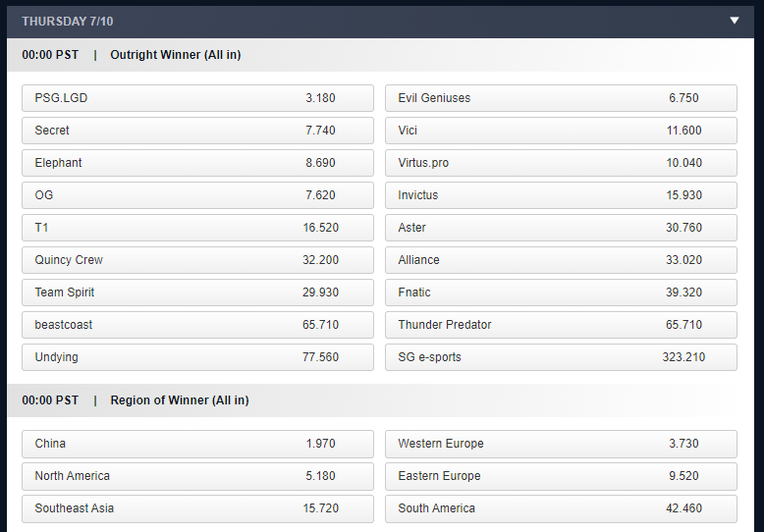Select Undying outright winner odds
The height and width of the screenshot is (532, 764).
(x=197, y=357)
